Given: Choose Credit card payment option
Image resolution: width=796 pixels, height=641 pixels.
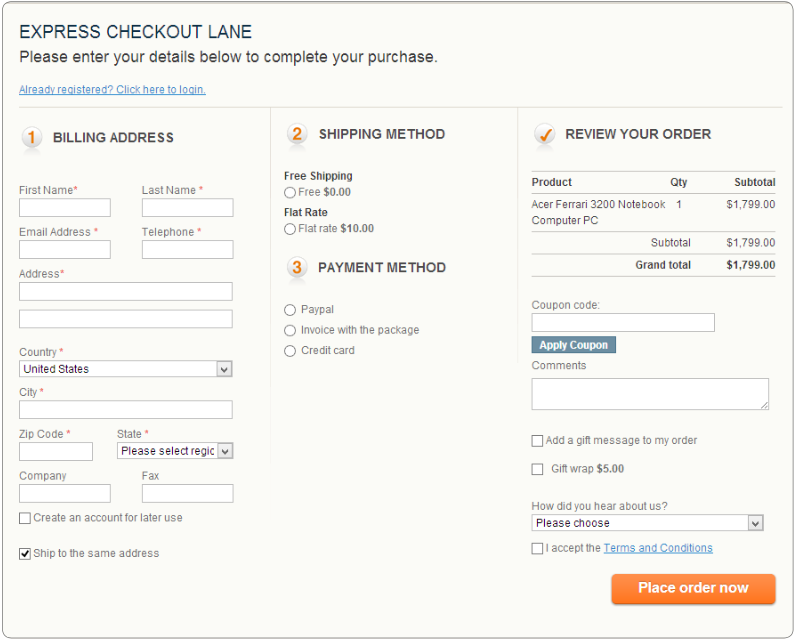Looking at the screenshot, I should click(x=290, y=351).
